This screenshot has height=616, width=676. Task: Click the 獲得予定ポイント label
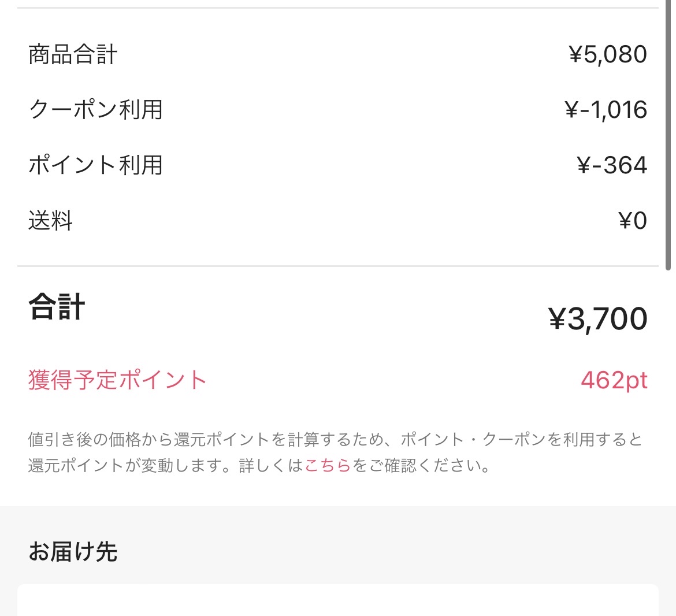tap(117, 380)
